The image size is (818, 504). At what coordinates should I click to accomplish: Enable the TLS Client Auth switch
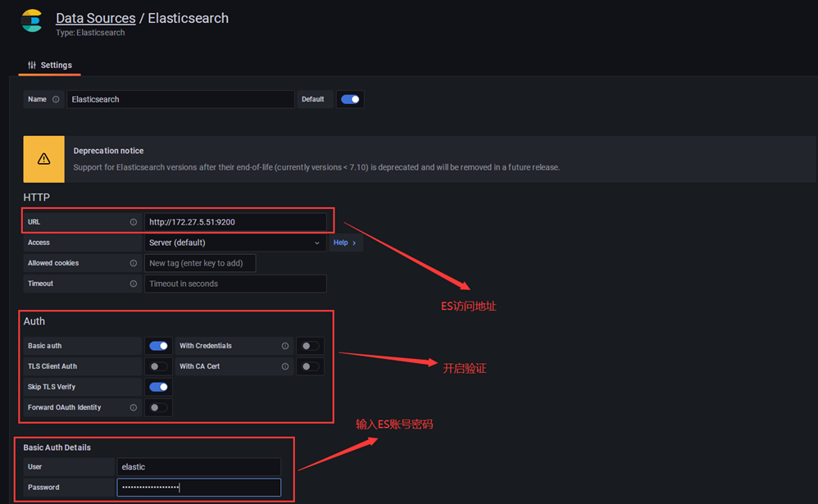[x=158, y=367]
